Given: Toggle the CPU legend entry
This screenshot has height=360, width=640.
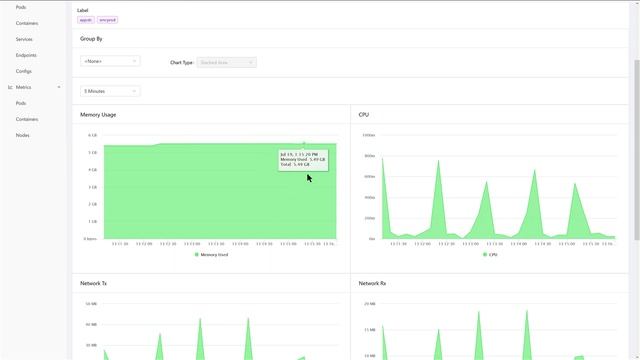Looking at the screenshot, I should point(490,255).
